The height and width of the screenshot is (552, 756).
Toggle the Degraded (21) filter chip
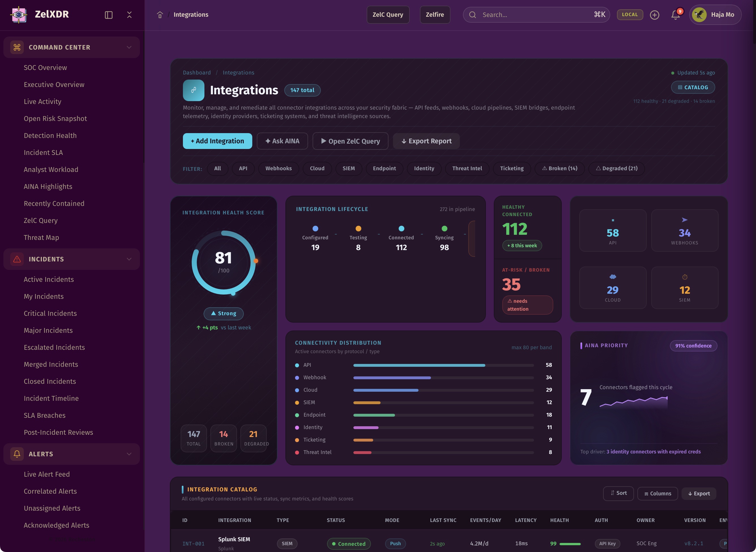616,169
